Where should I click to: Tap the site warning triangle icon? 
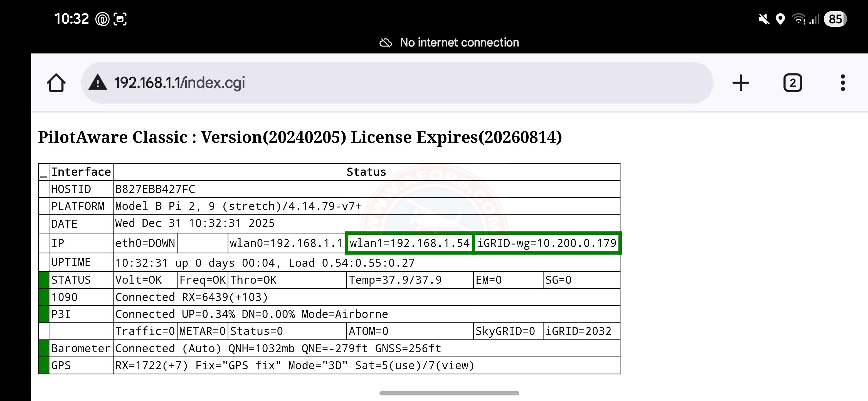point(98,83)
